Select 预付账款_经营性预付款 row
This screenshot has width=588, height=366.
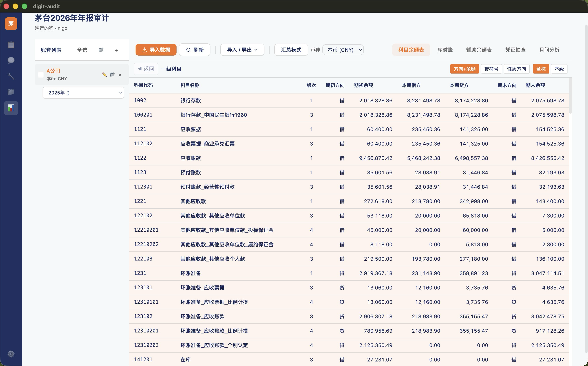click(x=349, y=187)
